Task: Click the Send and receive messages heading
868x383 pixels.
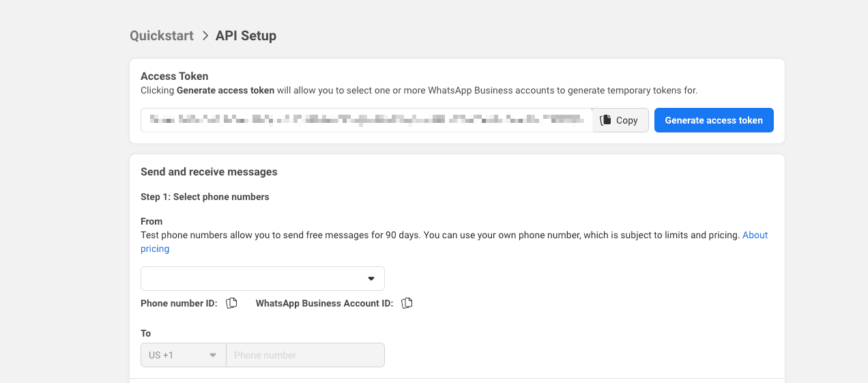Action: pos(209,172)
